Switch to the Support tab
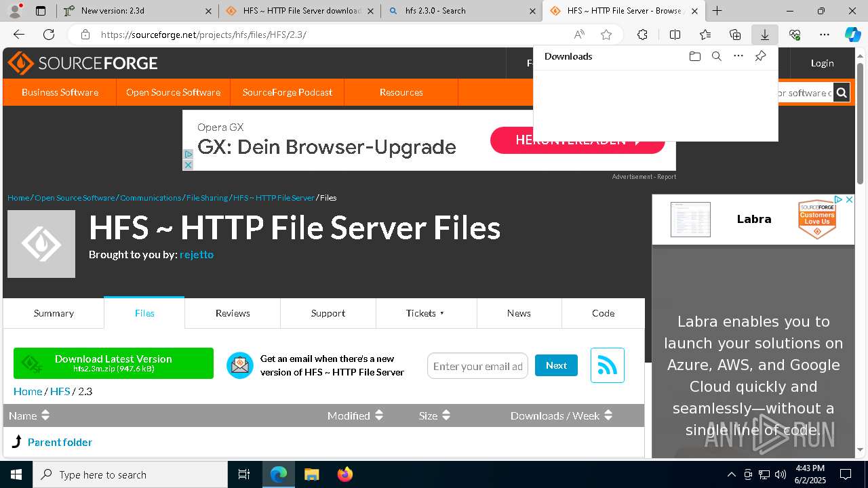This screenshot has width=868, height=488. 328,313
